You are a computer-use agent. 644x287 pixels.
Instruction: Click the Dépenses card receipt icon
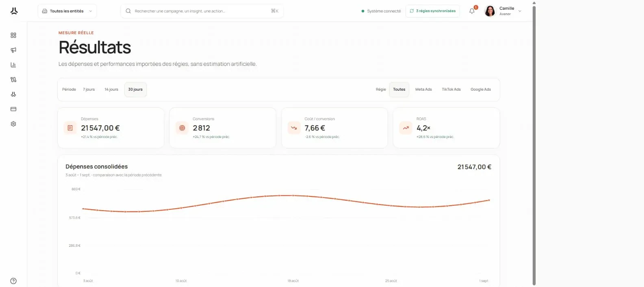(x=70, y=128)
